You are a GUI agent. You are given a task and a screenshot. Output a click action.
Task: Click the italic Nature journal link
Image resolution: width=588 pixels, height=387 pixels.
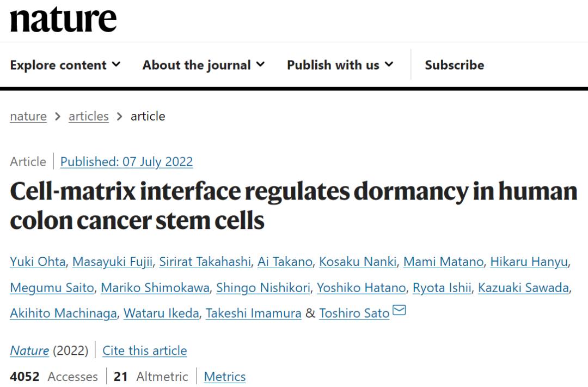click(29, 350)
